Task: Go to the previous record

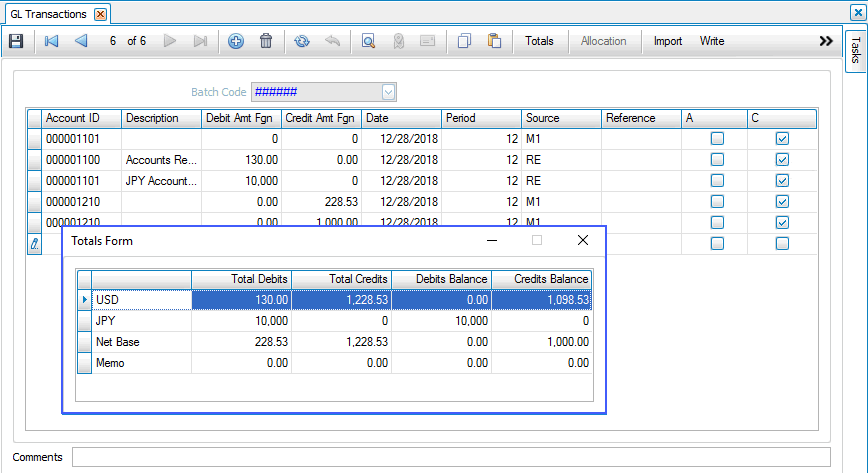Action: pyautogui.click(x=81, y=41)
